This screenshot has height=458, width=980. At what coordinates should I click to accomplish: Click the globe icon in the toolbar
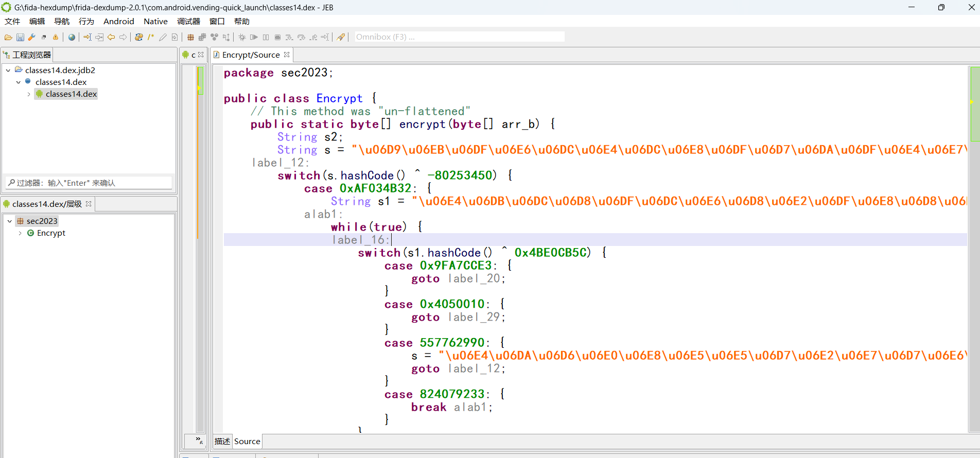click(72, 37)
